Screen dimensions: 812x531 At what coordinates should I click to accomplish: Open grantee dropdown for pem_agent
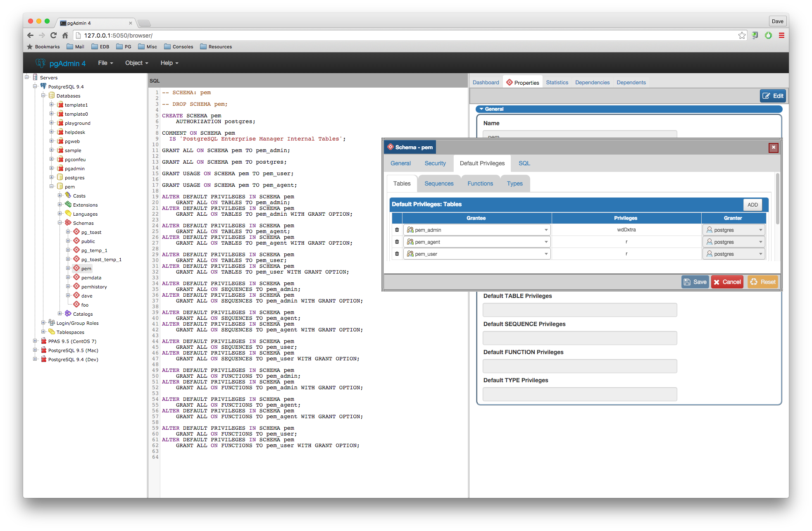point(546,242)
